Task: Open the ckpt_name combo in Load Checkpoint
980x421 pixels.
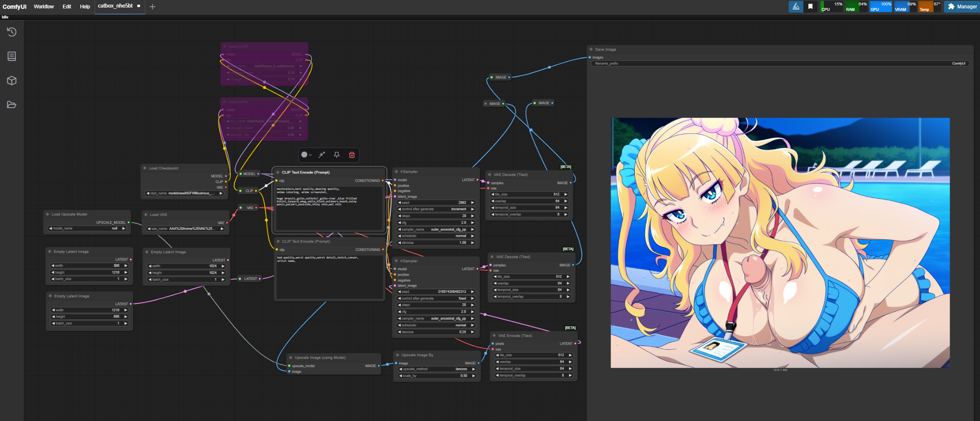Action: 185,193
